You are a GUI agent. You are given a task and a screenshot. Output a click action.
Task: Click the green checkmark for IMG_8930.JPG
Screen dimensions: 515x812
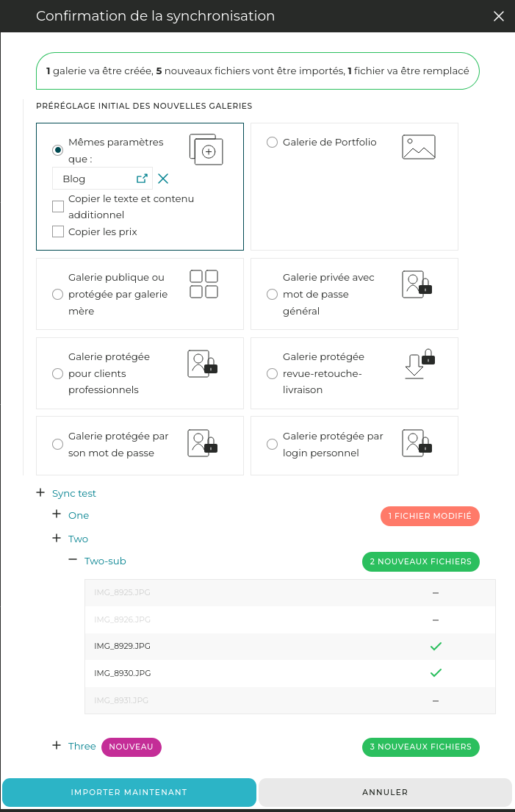pyautogui.click(x=436, y=672)
